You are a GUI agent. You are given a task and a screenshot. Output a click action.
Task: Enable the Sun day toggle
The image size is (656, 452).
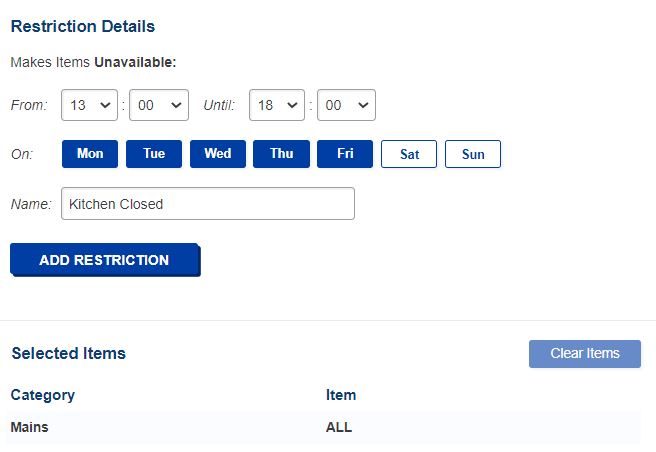tap(473, 154)
